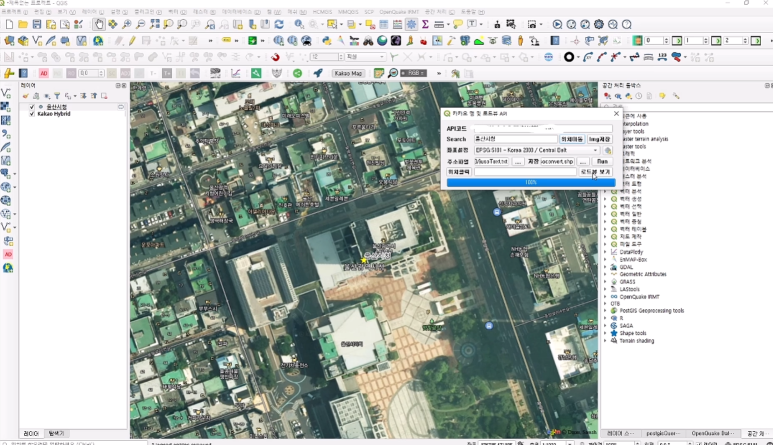
Task: Click the blue rocket plugin icon
Action: tap(318, 73)
